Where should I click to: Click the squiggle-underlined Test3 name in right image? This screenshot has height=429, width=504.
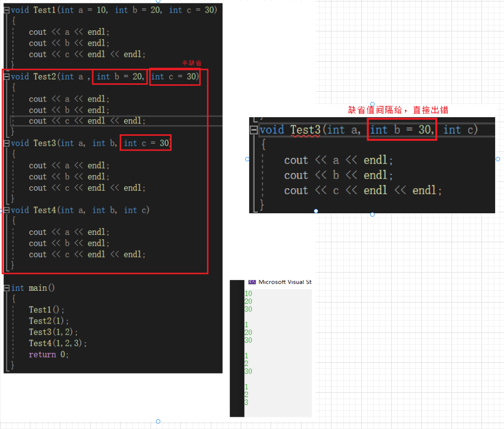pos(305,130)
